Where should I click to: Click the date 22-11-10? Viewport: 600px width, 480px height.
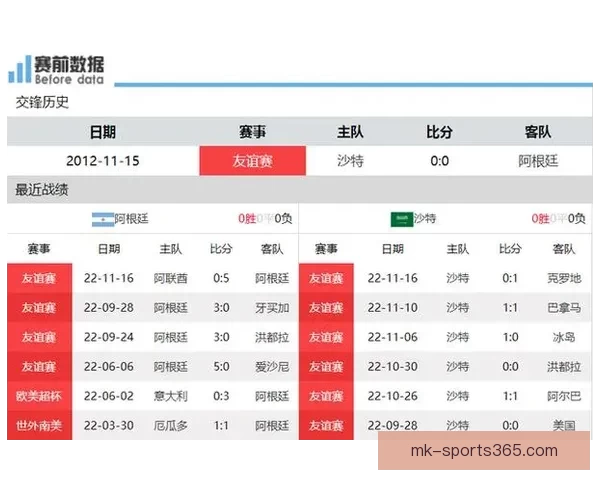(393, 308)
